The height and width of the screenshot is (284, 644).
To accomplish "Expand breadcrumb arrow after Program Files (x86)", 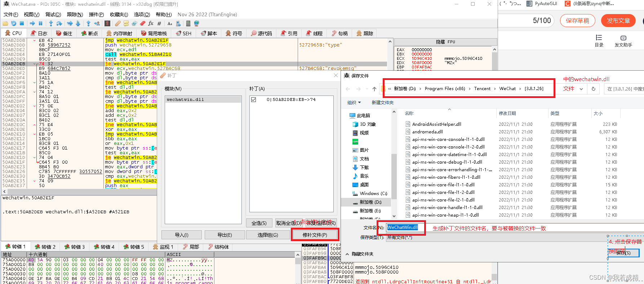I will pos(470,89).
